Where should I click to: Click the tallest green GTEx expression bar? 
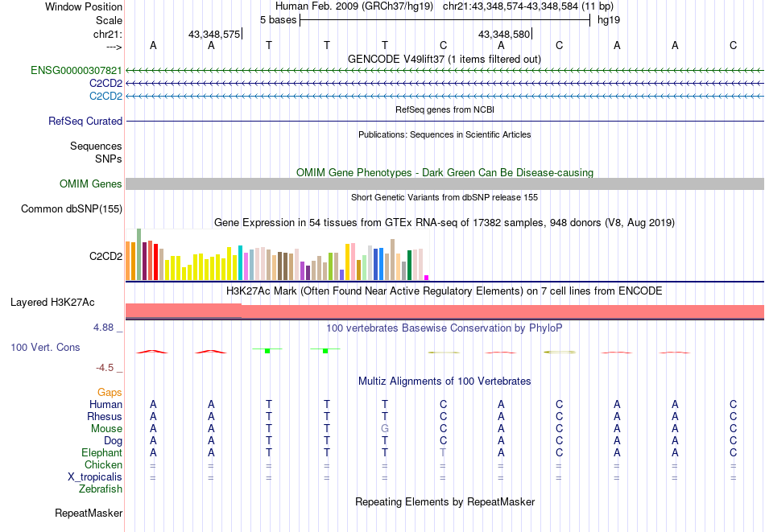(x=139, y=254)
